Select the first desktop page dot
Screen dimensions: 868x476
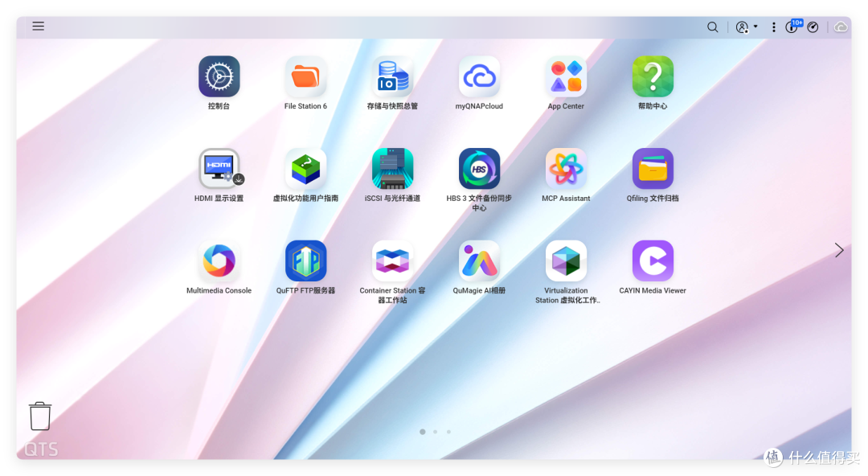tap(423, 432)
